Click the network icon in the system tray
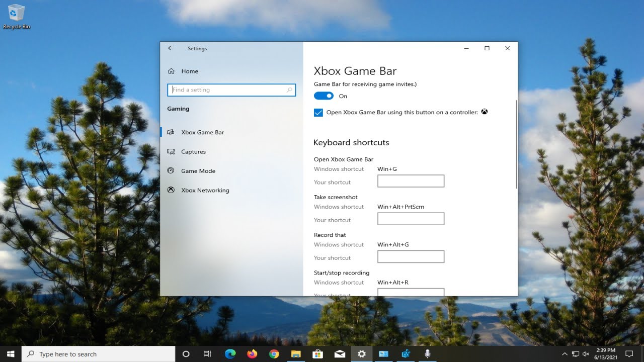This screenshot has width=644, height=362. [576, 354]
